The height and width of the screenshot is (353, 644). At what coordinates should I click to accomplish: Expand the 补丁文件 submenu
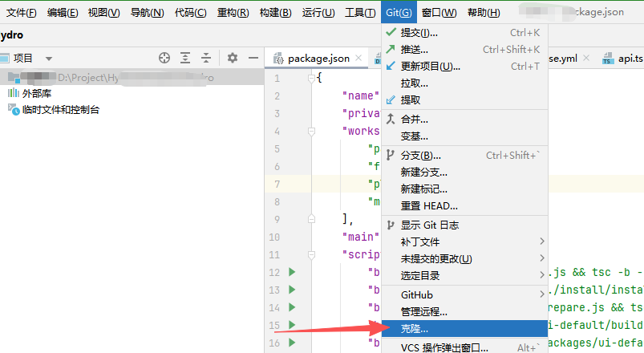click(464, 242)
